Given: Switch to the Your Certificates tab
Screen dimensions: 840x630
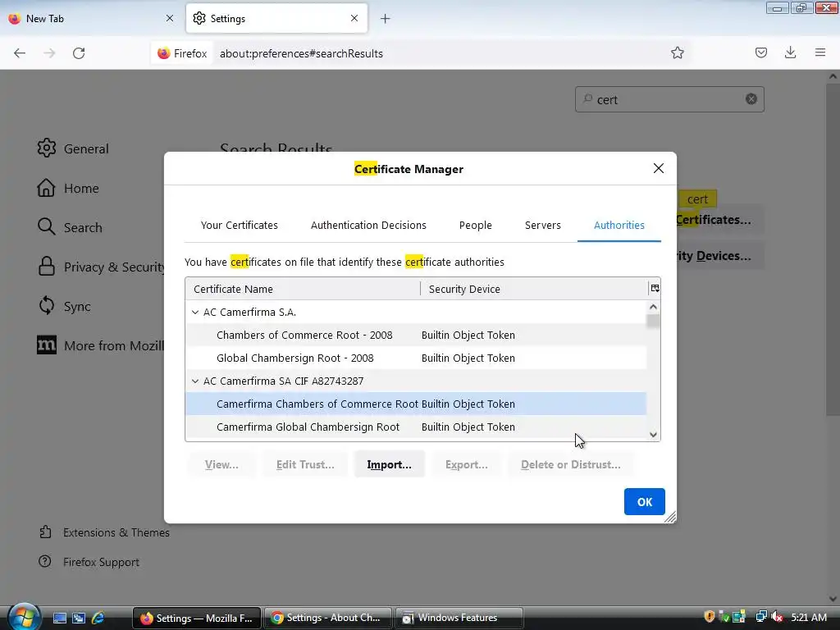Looking at the screenshot, I should 239,225.
